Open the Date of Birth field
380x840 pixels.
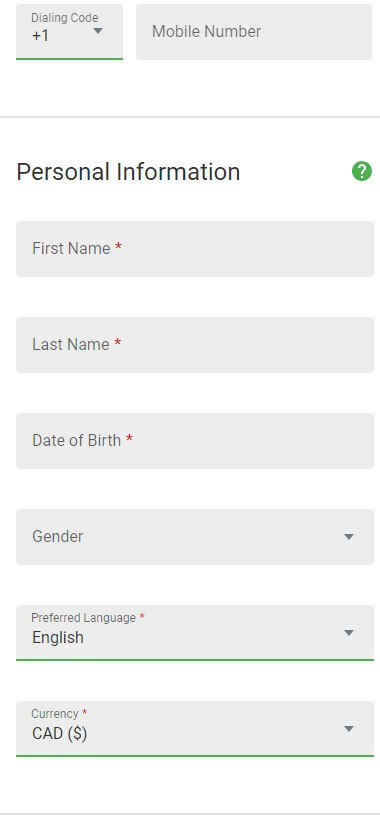click(195, 440)
